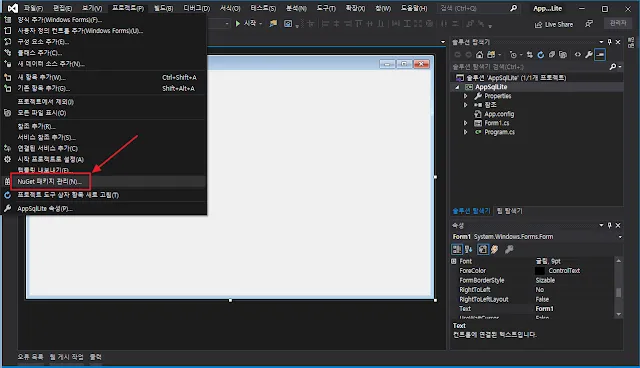This screenshot has width=640, height=368.
Task: Click the blue Refresh icon in Solution Explorer
Action: 541,55
